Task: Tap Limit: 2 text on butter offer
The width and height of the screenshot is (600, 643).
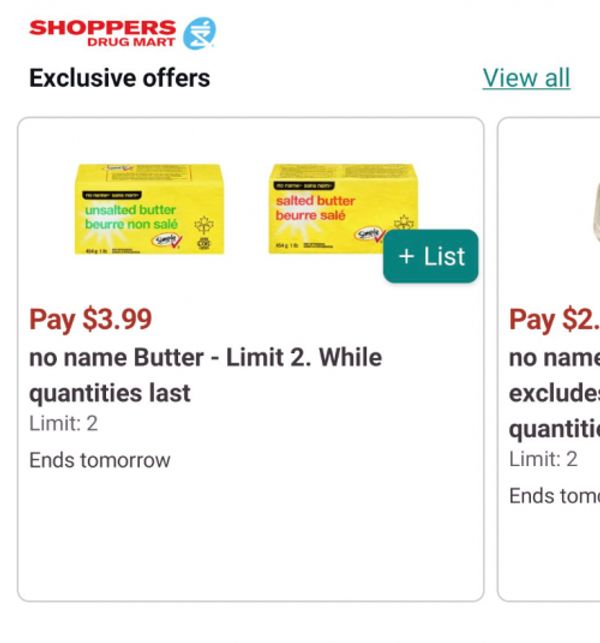Action: 63,423
